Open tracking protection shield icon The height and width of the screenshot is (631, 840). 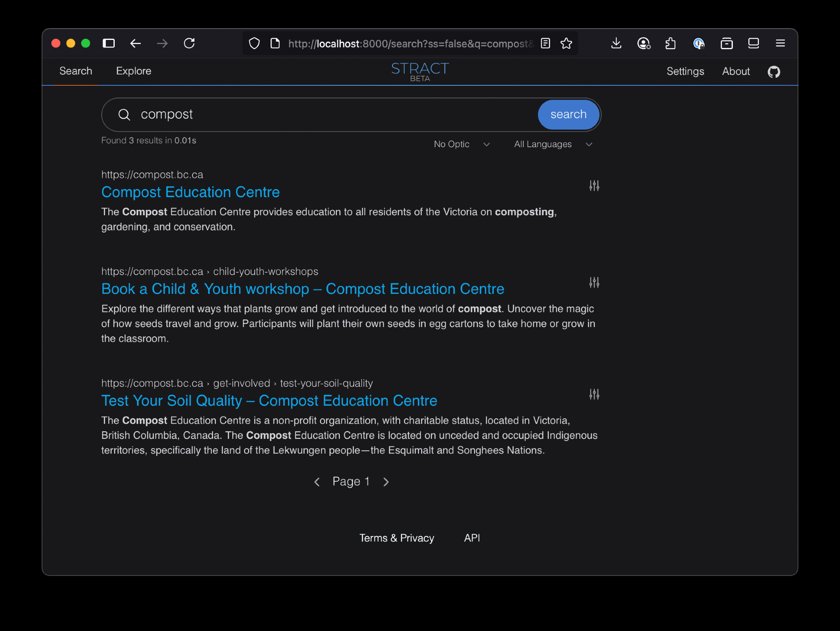(x=254, y=43)
